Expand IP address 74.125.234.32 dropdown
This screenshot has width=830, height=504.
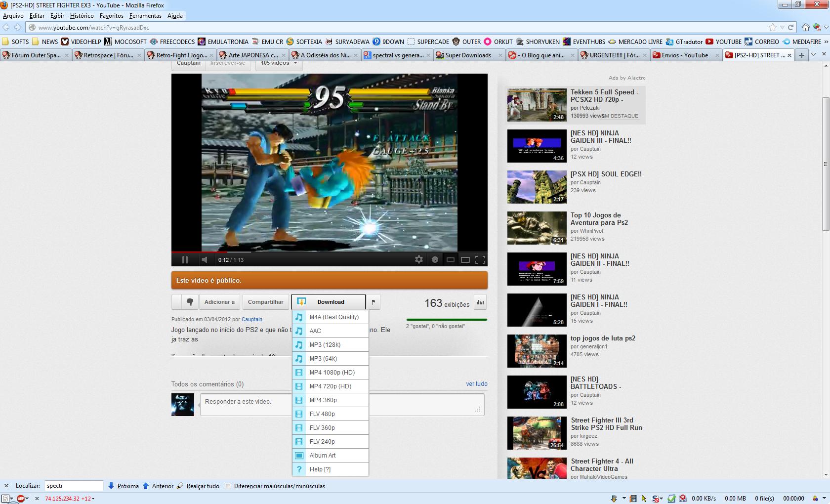point(70,499)
